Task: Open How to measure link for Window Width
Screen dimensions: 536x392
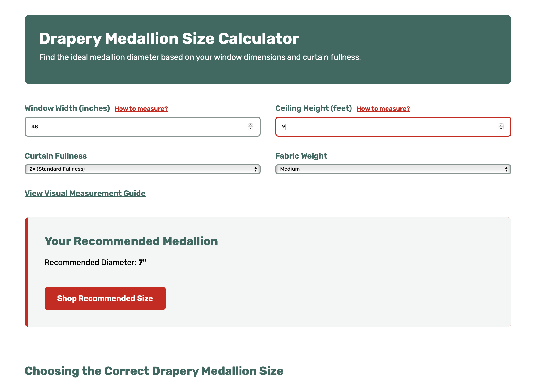Action: coord(141,109)
